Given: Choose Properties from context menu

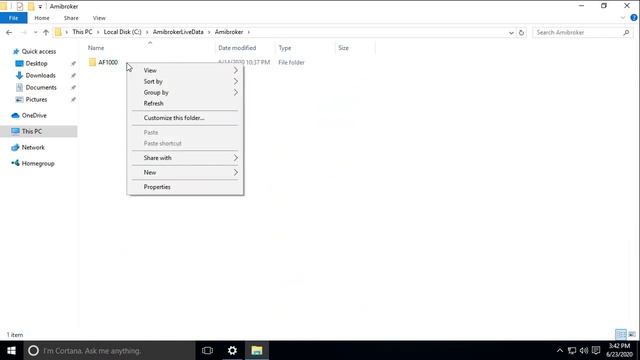Looking at the screenshot, I should click(x=185, y=187).
